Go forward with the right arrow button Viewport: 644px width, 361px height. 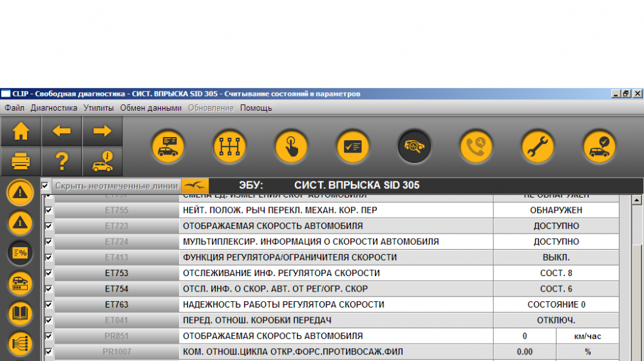[102, 131]
